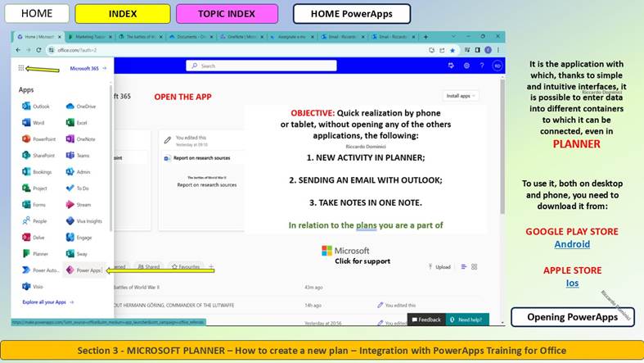
Task: Expand the Install apps dropdown
Action: 461,96
